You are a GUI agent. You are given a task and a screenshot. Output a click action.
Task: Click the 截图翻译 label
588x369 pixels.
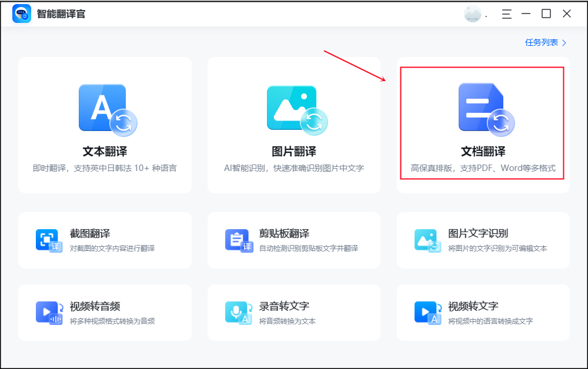(90, 233)
